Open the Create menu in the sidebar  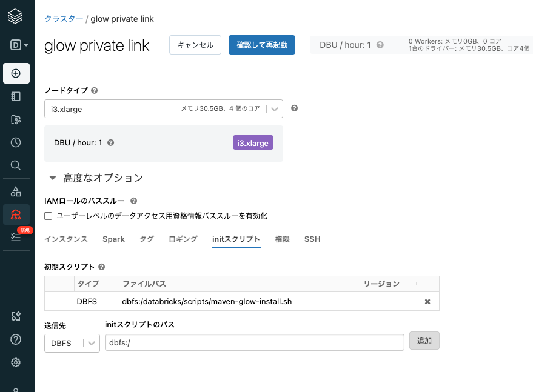click(16, 73)
